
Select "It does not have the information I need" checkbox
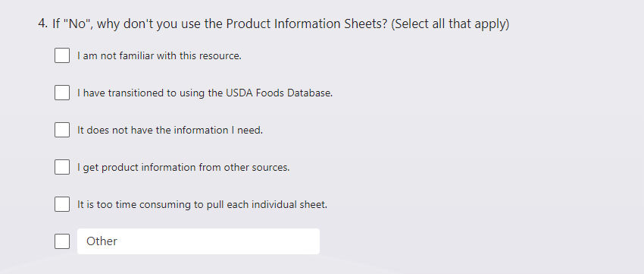[62, 130]
